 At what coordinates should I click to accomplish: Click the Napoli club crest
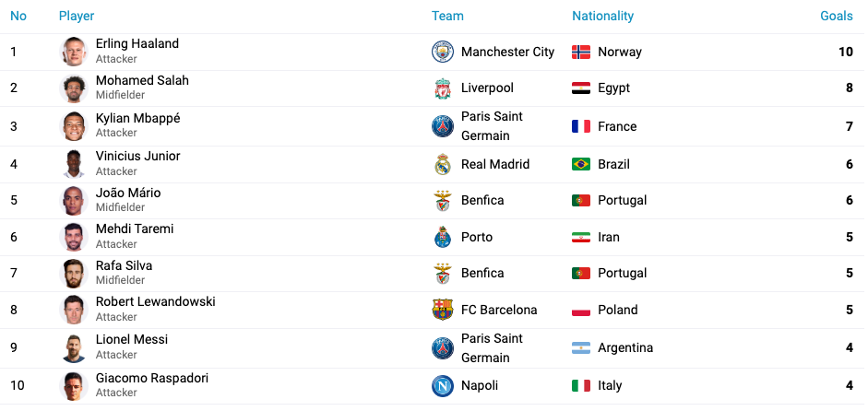pyautogui.click(x=443, y=385)
